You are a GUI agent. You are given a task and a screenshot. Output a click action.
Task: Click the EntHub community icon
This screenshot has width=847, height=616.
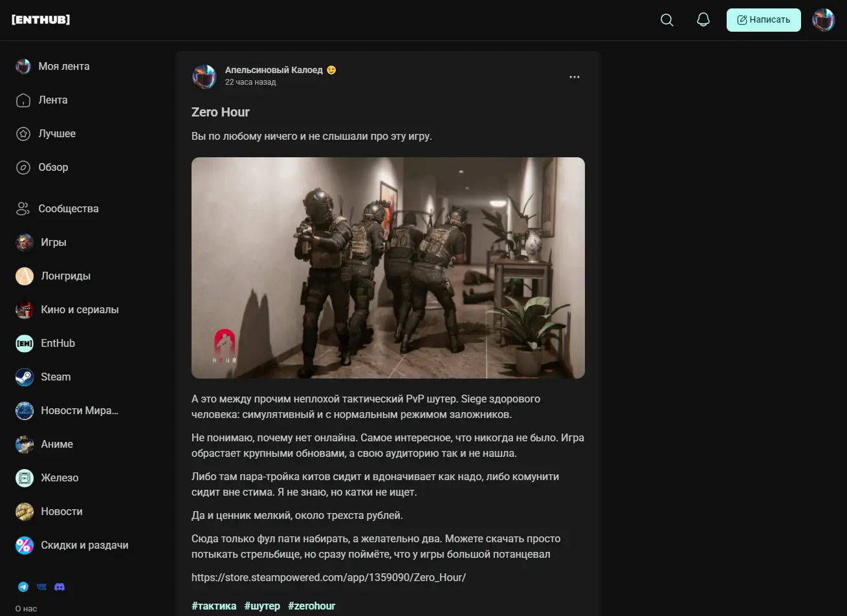point(25,344)
